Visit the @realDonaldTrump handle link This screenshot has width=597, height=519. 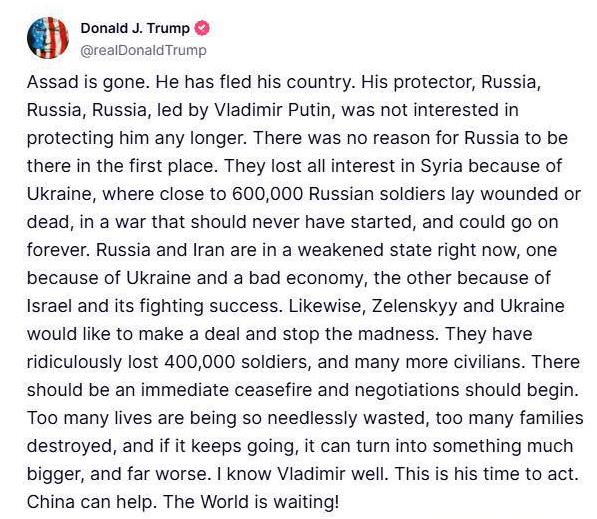pos(144,50)
